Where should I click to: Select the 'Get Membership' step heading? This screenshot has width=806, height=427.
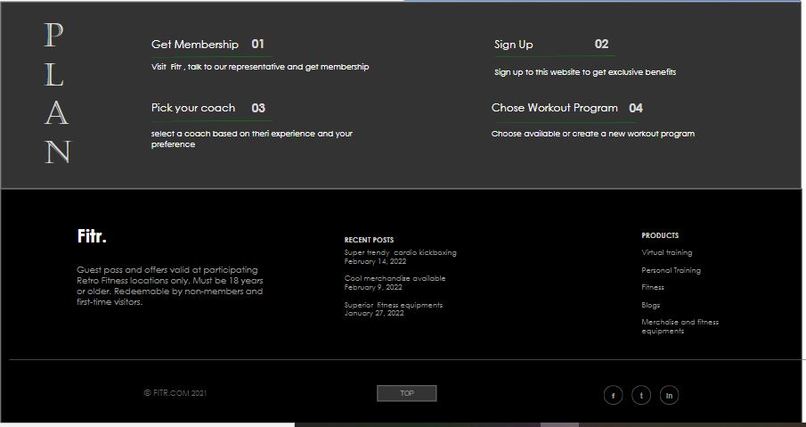[195, 44]
